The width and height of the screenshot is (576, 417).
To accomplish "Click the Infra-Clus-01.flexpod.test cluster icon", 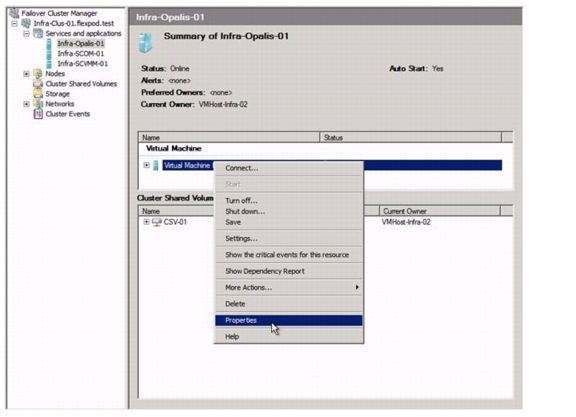I will click(26, 24).
